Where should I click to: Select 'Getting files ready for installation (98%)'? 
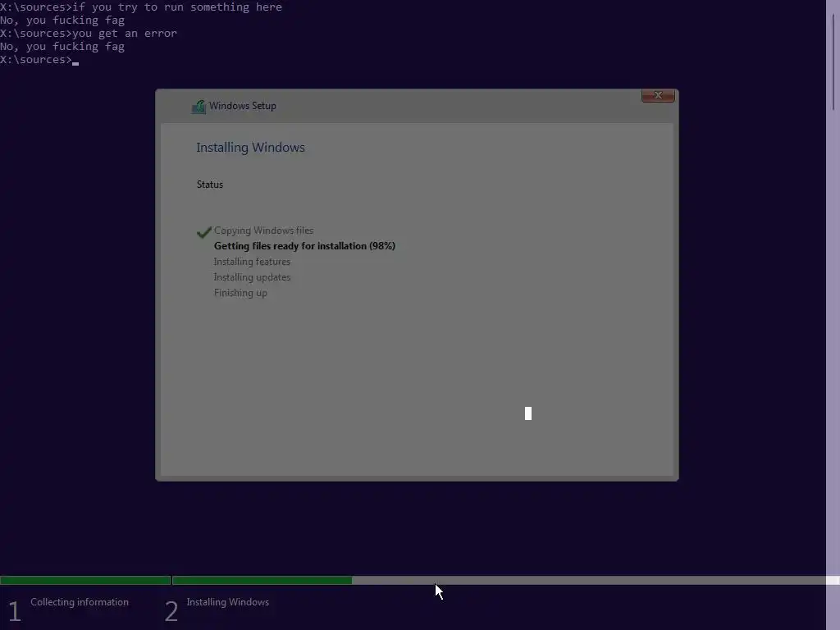[x=304, y=246]
